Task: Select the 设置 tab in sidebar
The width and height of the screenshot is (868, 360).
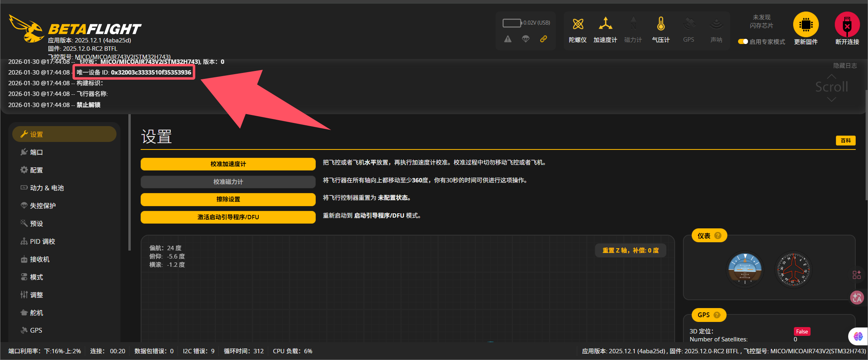Action: [x=64, y=134]
